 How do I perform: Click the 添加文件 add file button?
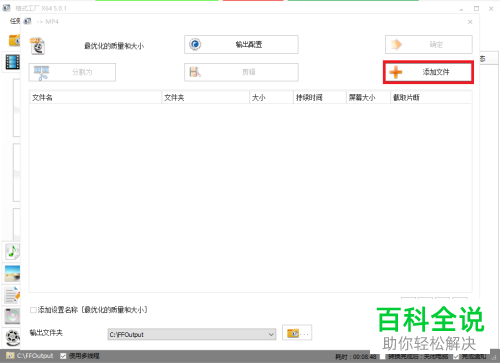(428, 72)
